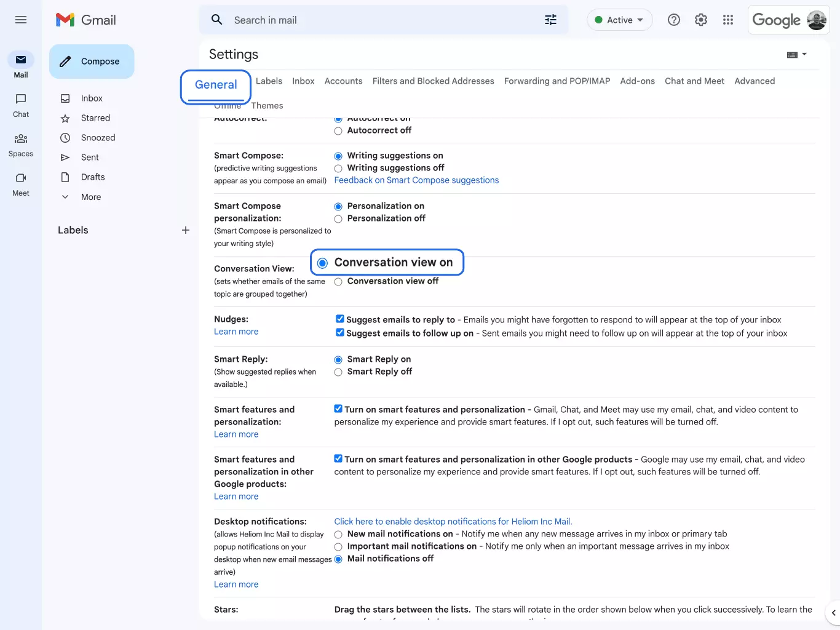Viewport: 840px width, 630px height.
Task: Open the hamburger navigation menu
Action: [x=20, y=19]
